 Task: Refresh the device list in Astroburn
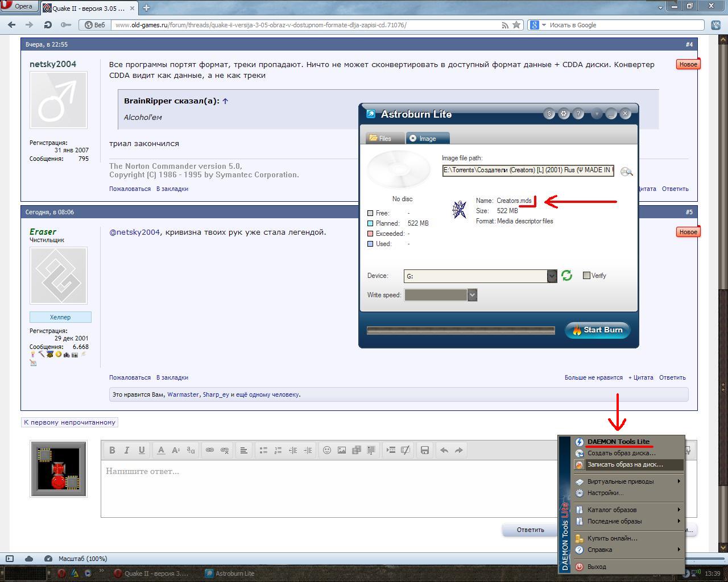coord(566,276)
